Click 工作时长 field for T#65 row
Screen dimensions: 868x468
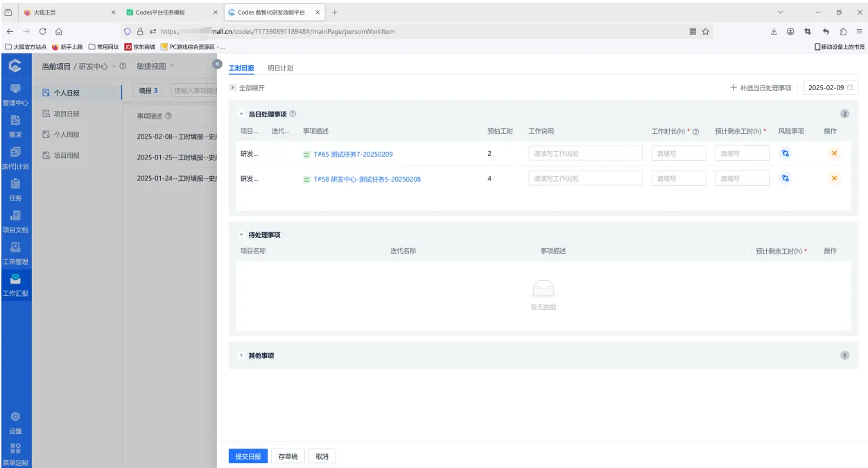(x=679, y=154)
